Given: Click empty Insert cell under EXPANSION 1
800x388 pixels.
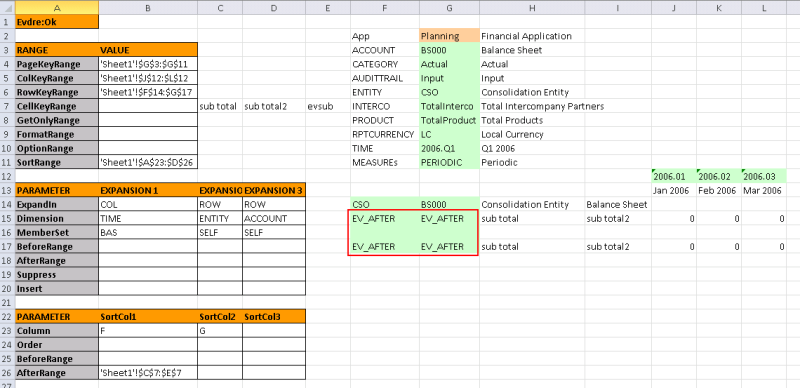Looking at the screenshot, I should (148, 289).
